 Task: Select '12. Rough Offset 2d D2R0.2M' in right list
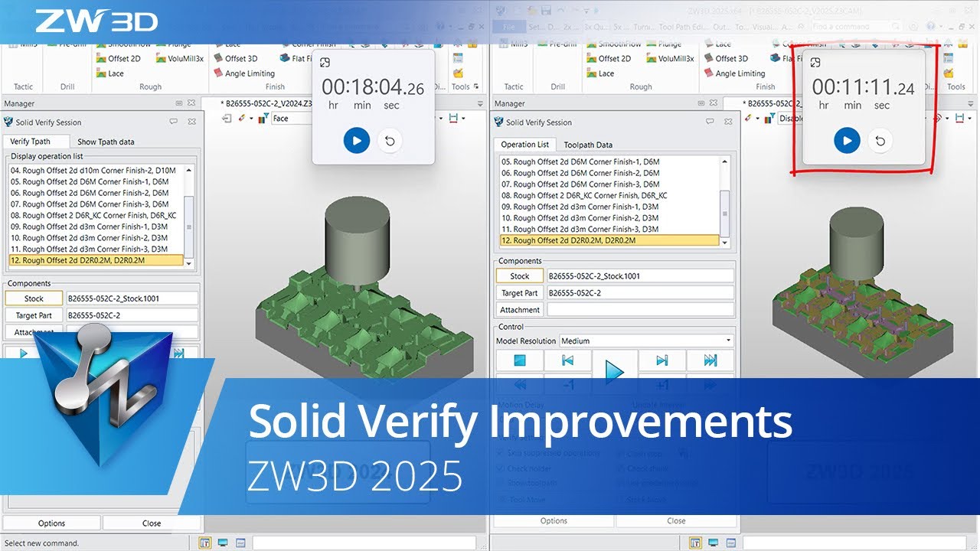pos(609,240)
